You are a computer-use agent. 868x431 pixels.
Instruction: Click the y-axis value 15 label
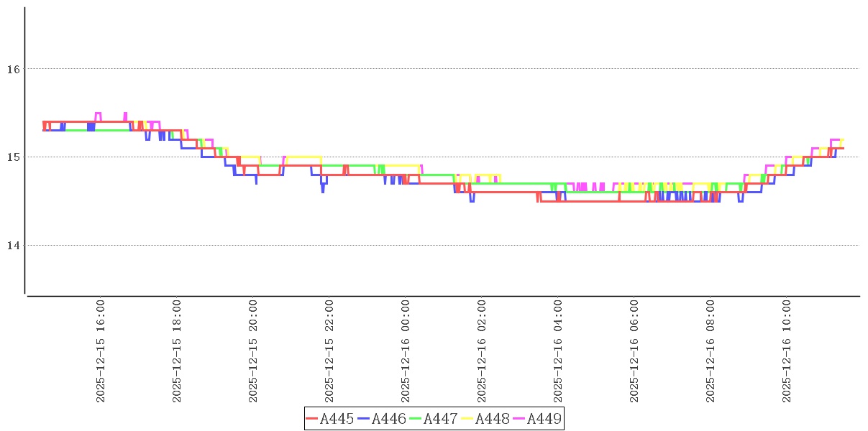pyautogui.click(x=14, y=157)
